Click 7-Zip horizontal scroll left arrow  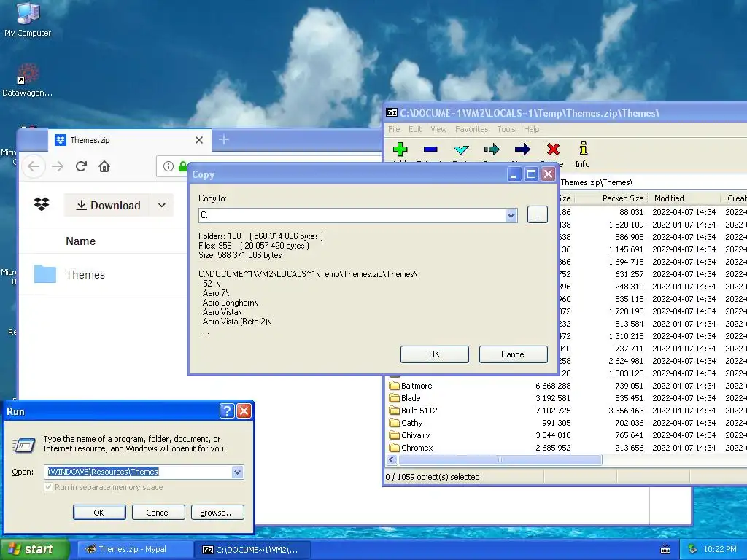392,460
